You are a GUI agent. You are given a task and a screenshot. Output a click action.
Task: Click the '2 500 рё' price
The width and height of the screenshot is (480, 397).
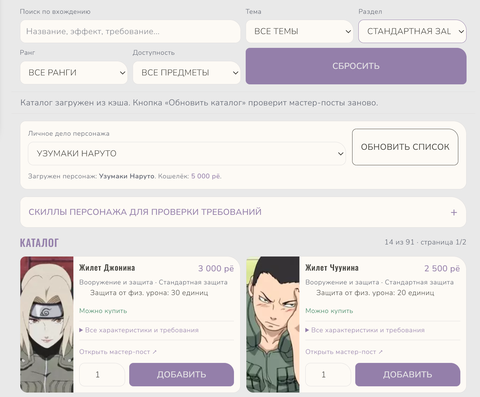442,268
